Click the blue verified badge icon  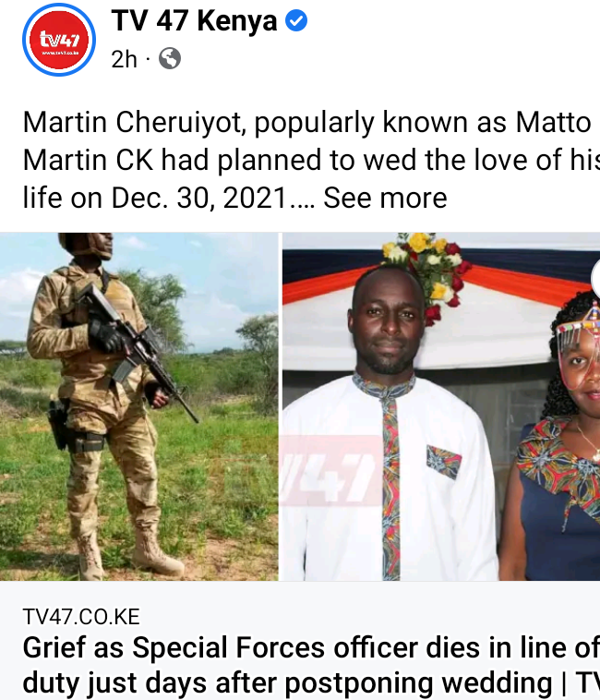pos(296,20)
